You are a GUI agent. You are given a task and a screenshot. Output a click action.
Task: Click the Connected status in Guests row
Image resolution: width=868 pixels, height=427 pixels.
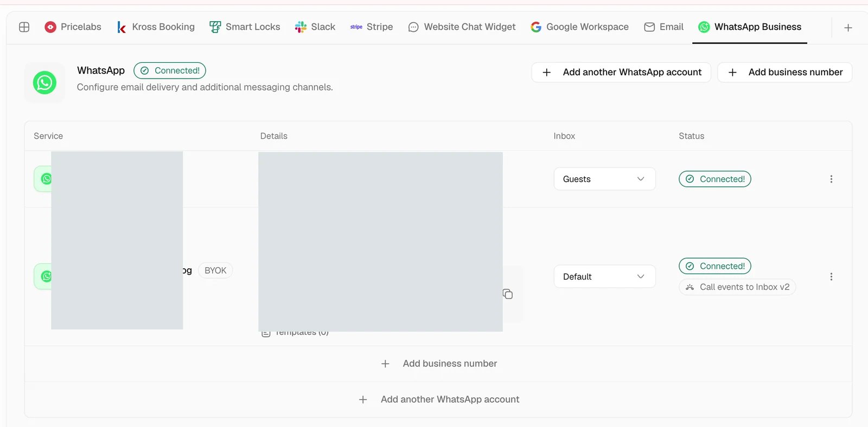[715, 179]
